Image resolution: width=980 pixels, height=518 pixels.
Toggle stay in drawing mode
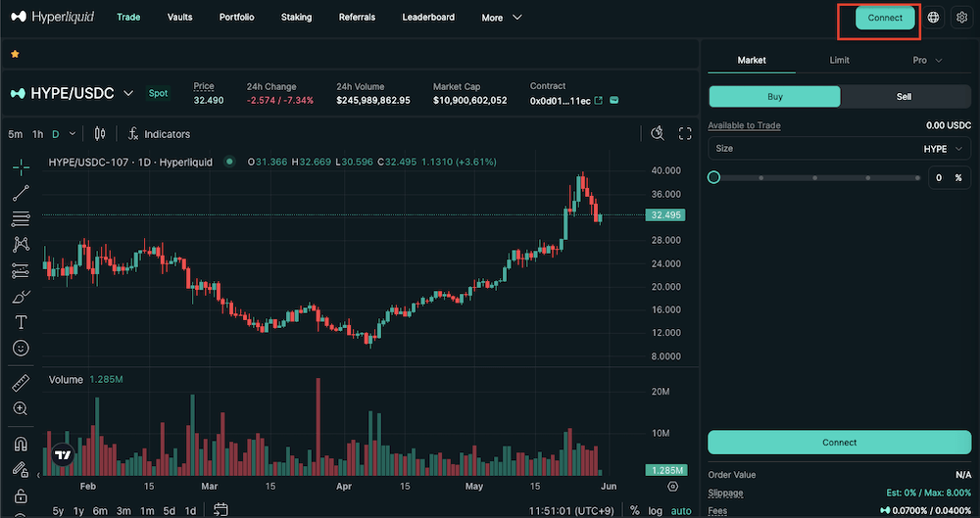pos(21,469)
